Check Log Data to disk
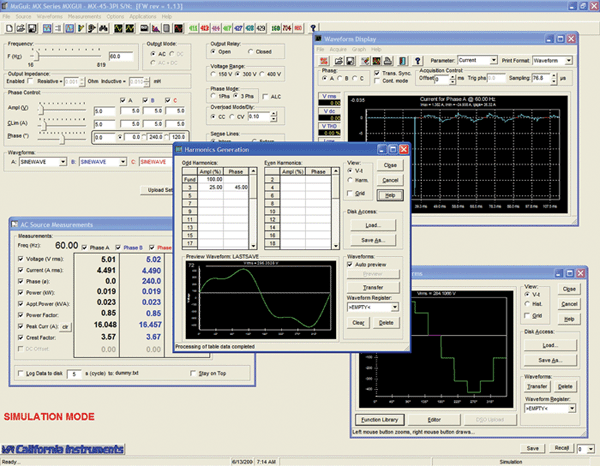Viewport: 600px width, 466px height. [x=21, y=373]
